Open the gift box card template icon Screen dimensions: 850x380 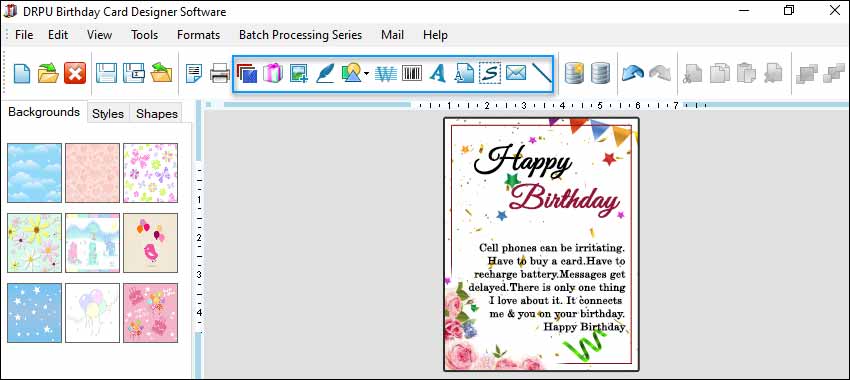click(x=273, y=73)
